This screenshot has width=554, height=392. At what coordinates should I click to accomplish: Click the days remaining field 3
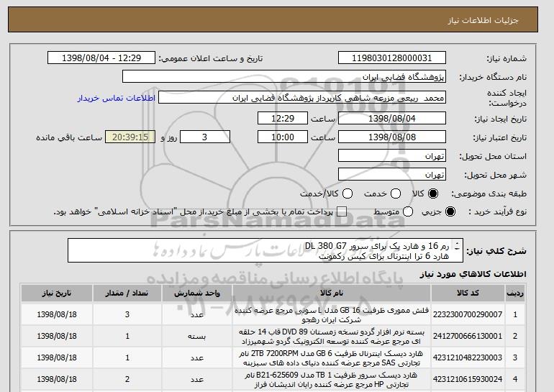click(205, 137)
